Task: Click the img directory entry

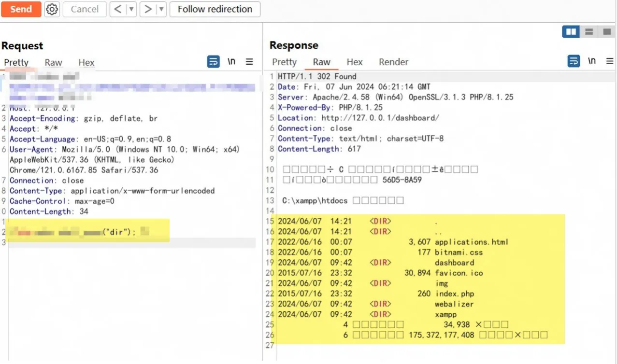Action: pos(441,283)
